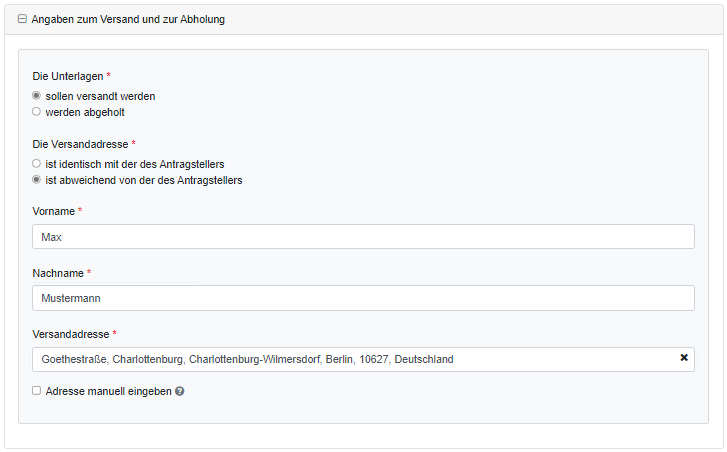Image resolution: width=727 pixels, height=452 pixels.
Task: Click the 'Angaben zum Versand und zur Abholung' header
Action: (128, 19)
